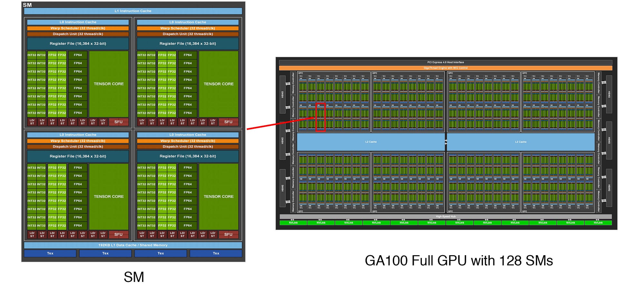644x289 pixels.
Task: Select the bottom-right partition's TENSOR CORE block
Action: pos(219,197)
